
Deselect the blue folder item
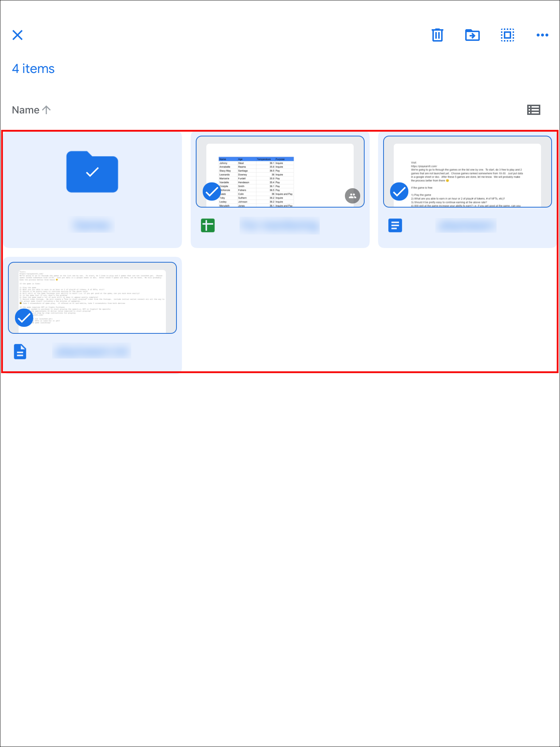(x=92, y=171)
